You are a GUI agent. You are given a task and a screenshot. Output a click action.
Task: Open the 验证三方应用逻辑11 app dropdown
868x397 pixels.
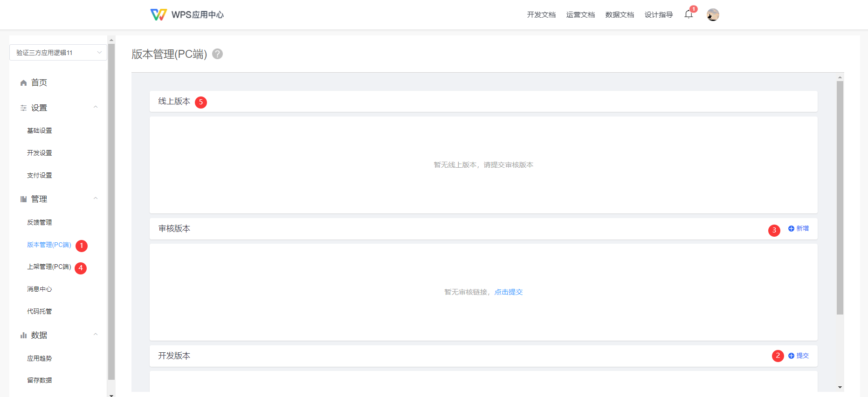[x=58, y=53]
